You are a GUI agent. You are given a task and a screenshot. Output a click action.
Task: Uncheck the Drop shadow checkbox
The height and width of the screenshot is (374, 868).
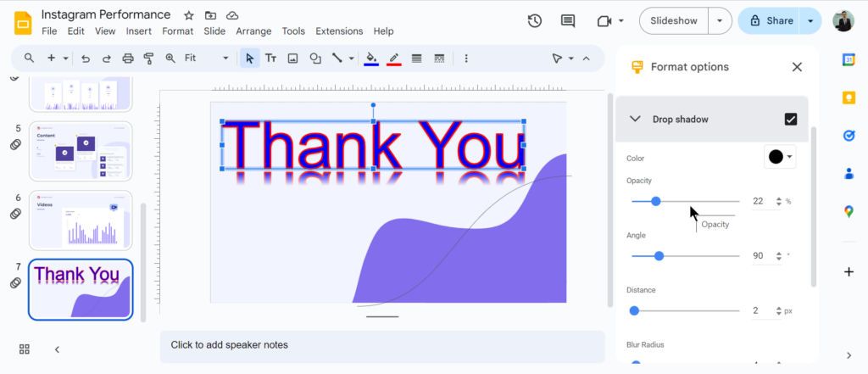point(791,120)
